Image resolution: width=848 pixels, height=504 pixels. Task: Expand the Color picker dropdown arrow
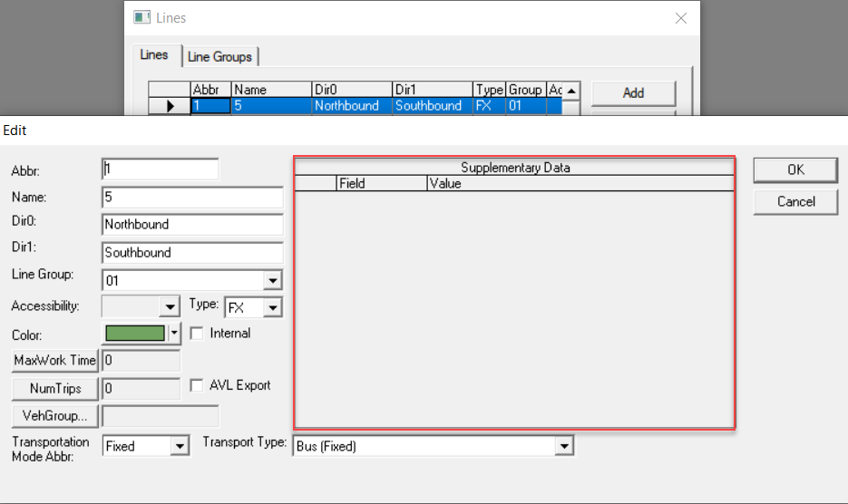coord(174,333)
